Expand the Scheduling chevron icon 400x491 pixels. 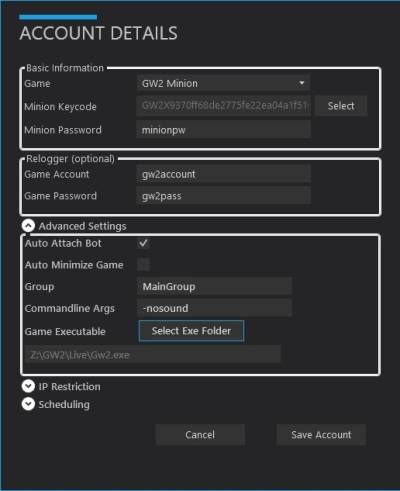pyautogui.click(x=28, y=404)
